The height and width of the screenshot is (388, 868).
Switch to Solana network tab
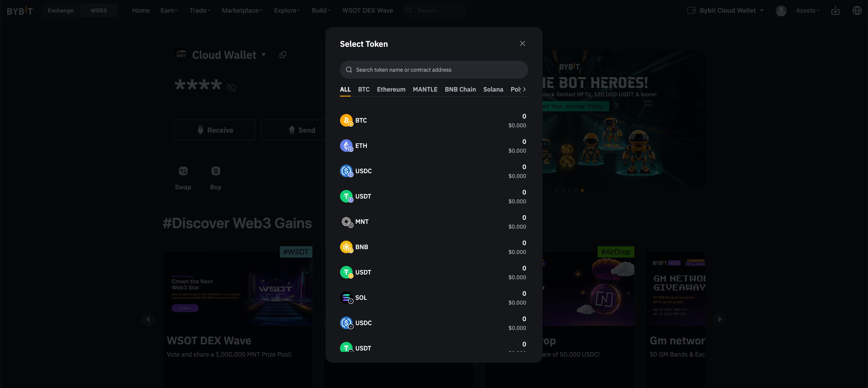click(493, 89)
